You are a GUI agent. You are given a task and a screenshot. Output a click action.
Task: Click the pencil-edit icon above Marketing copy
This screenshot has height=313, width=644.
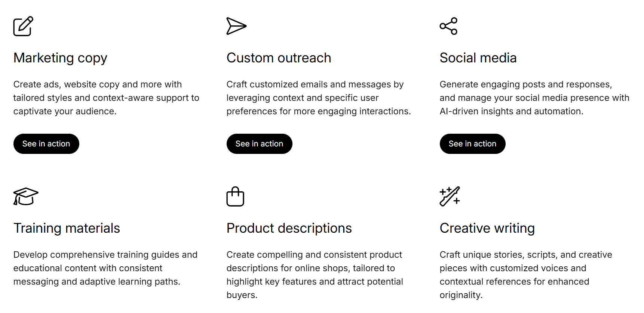[23, 26]
